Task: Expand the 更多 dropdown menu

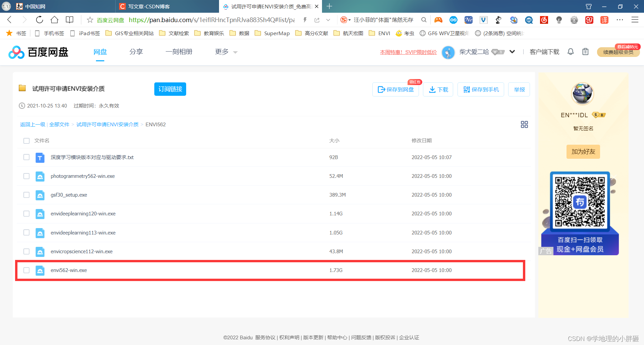Action: click(x=226, y=52)
